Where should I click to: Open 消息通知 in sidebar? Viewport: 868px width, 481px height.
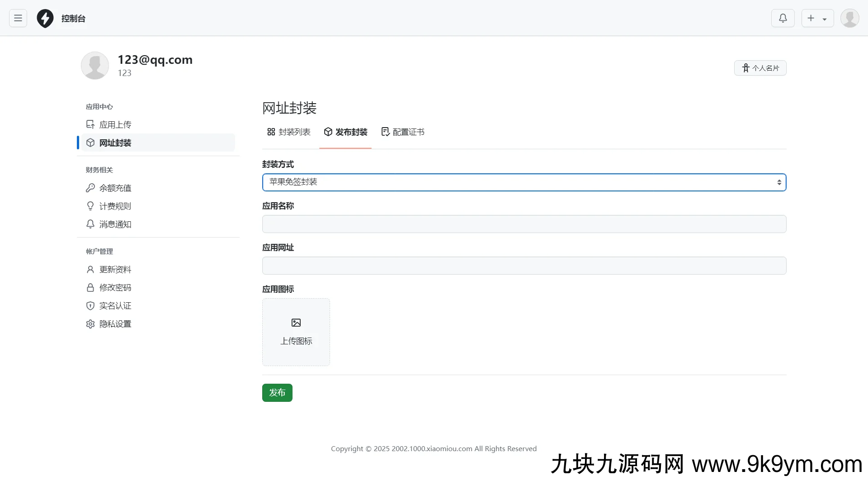[x=115, y=224]
